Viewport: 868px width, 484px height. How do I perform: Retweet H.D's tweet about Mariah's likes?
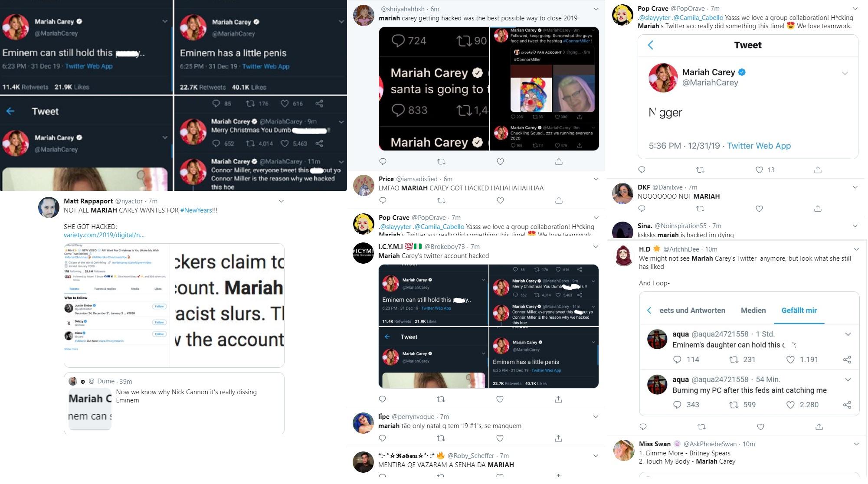click(701, 427)
